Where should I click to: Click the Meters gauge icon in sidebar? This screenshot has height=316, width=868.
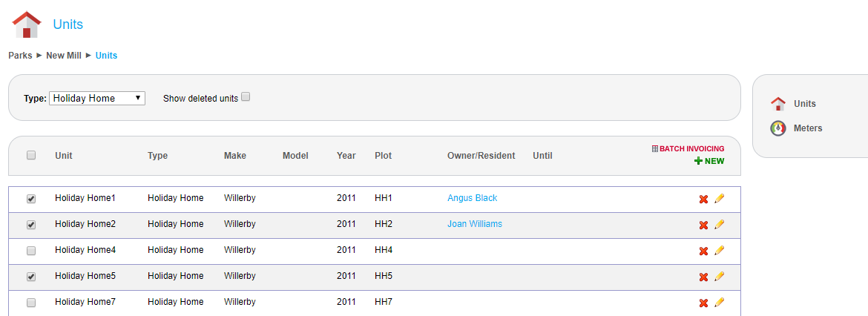pos(777,128)
